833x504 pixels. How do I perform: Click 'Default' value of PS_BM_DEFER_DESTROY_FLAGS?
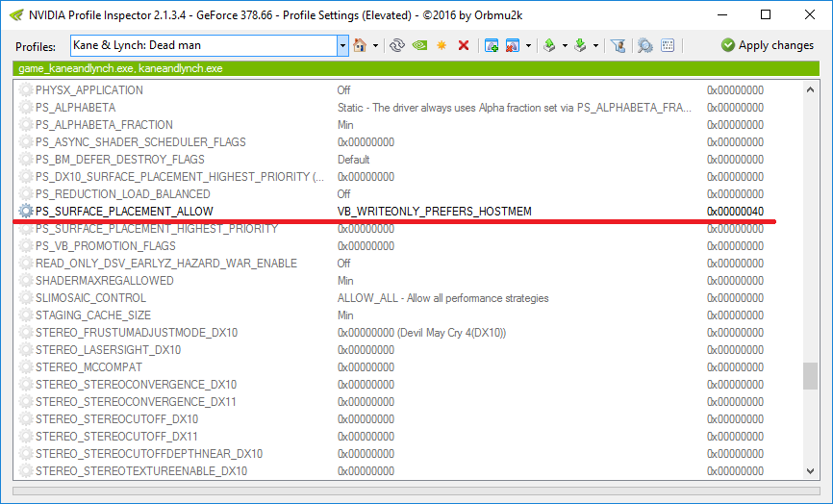(x=353, y=160)
